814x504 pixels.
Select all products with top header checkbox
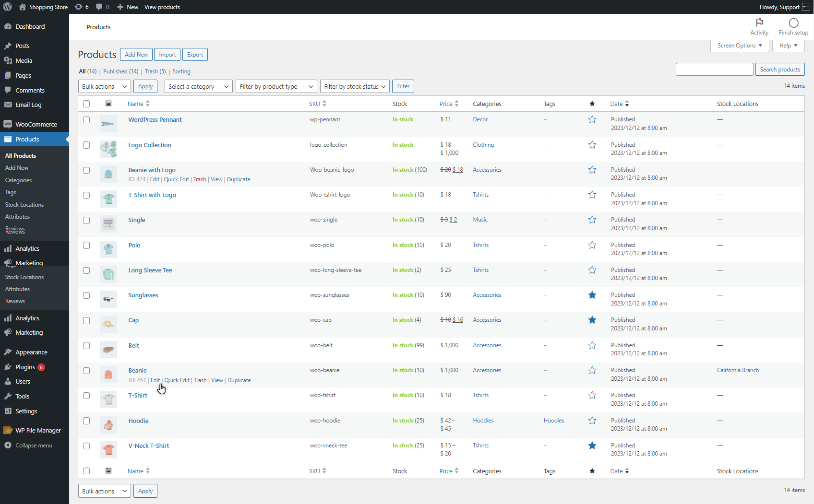tap(86, 104)
